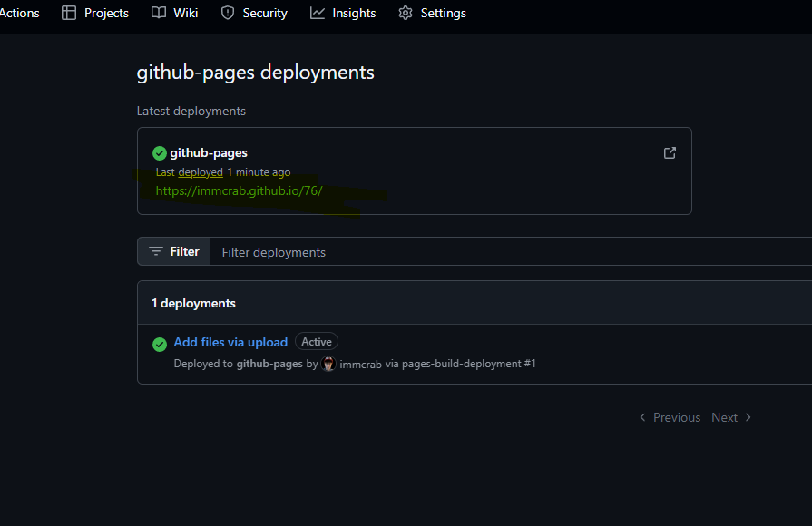Go to Next page of deployments
The image size is (812, 526).
pyautogui.click(x=731, y=417)
